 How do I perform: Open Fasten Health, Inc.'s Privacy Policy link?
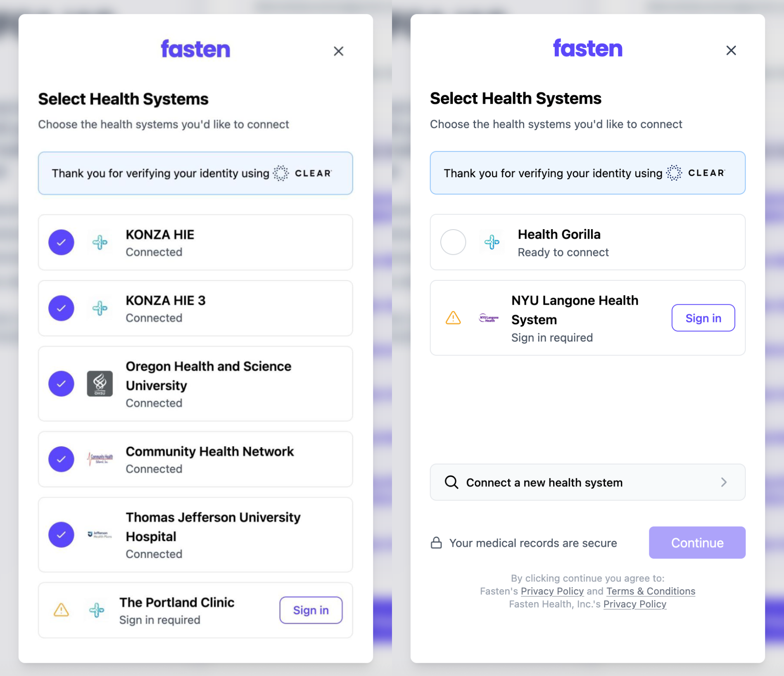click(x=634, y=604)
